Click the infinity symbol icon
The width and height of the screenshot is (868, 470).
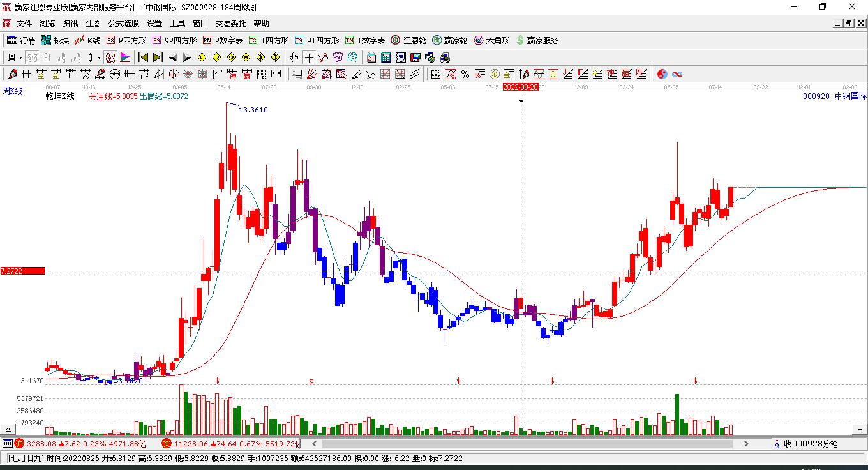pyautogui.click(x=677, y=74)
